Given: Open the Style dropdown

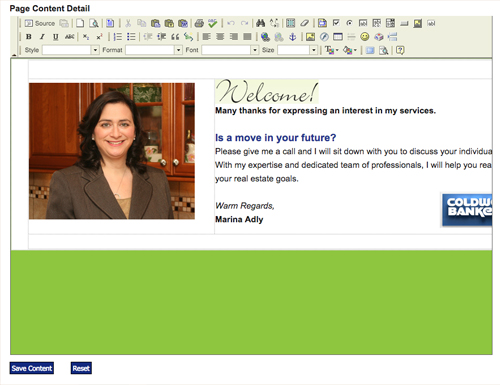Looking at the screenshot, I should pos(71,50).
